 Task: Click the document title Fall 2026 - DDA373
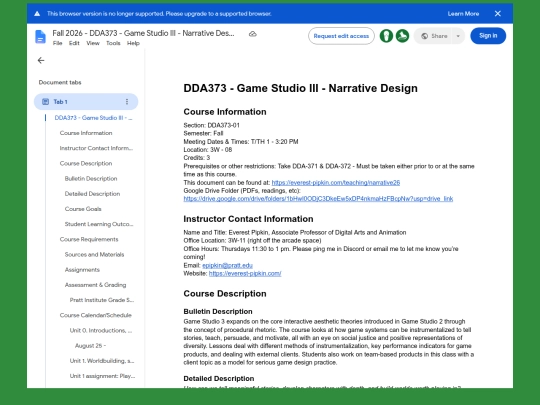tap(143, 33)
